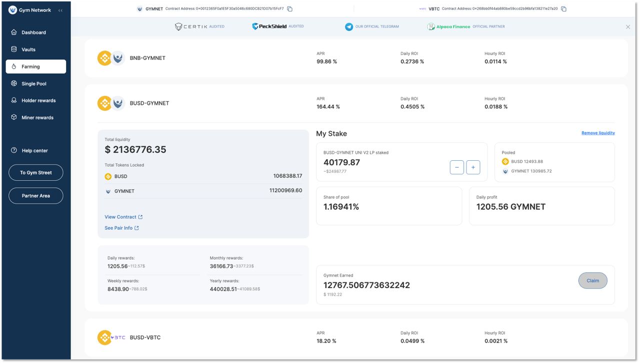640x364 pixels.
Task: Decrease staked LP with minus button
Action: coord(456,167)
